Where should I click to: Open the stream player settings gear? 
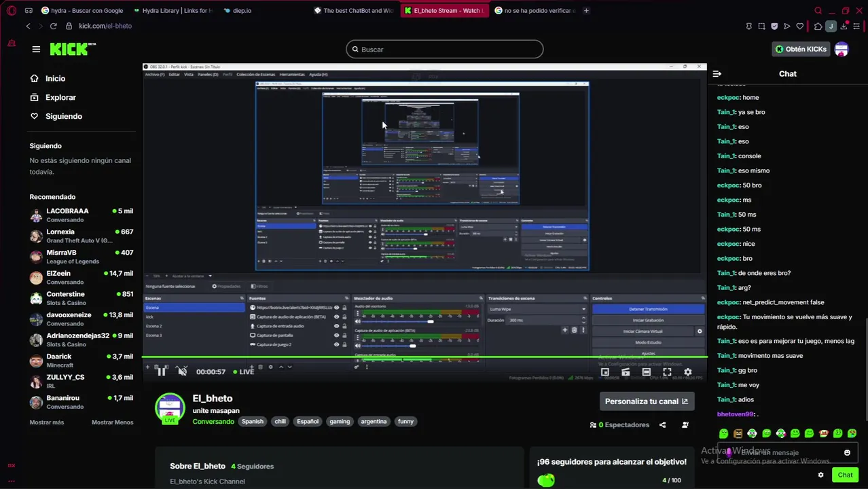(687, 372)
